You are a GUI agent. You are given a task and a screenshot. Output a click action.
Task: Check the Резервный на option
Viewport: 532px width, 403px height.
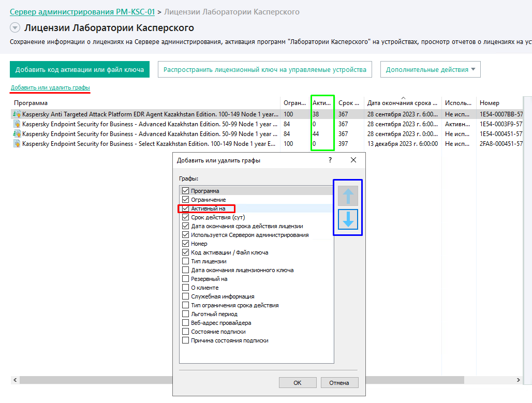[186, 279]
